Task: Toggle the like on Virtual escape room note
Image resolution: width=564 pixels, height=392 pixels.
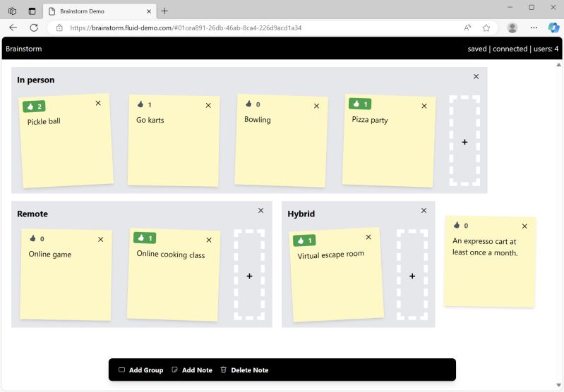Action: [304, 240]
